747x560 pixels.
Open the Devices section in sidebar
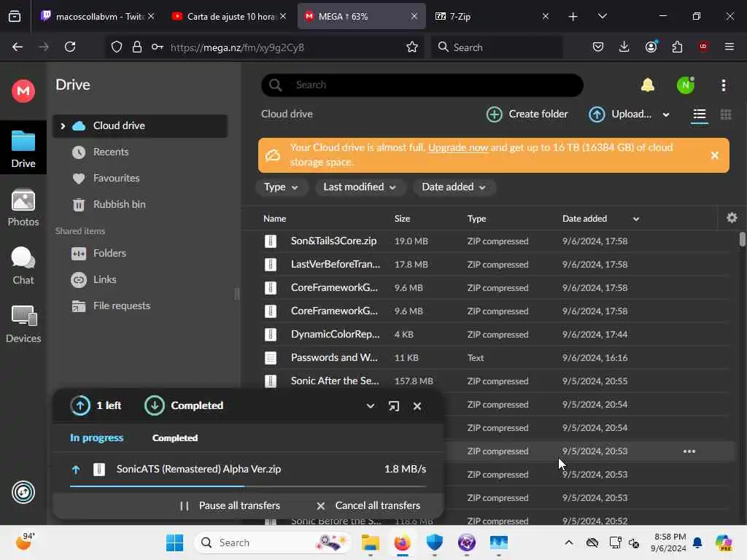tap(23, 324)
